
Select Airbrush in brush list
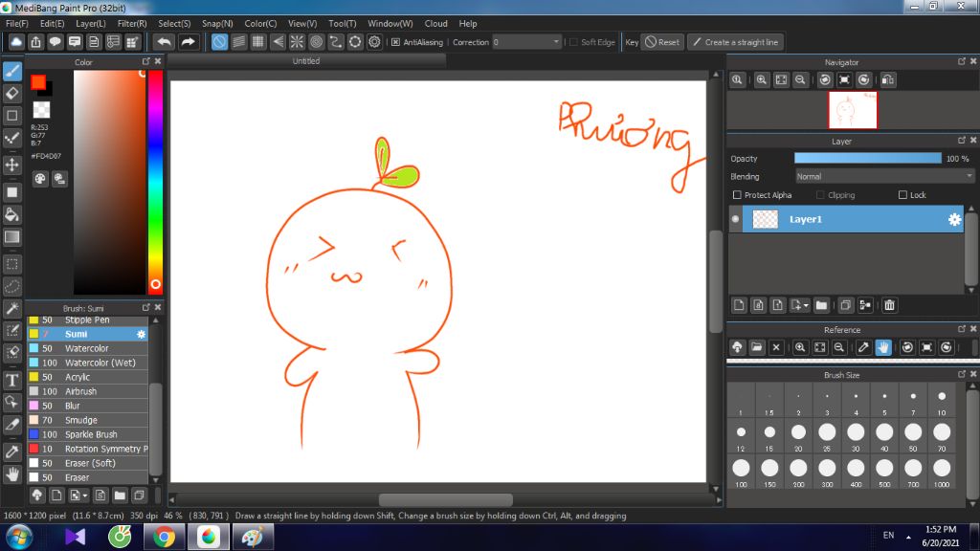pos(87,391)
